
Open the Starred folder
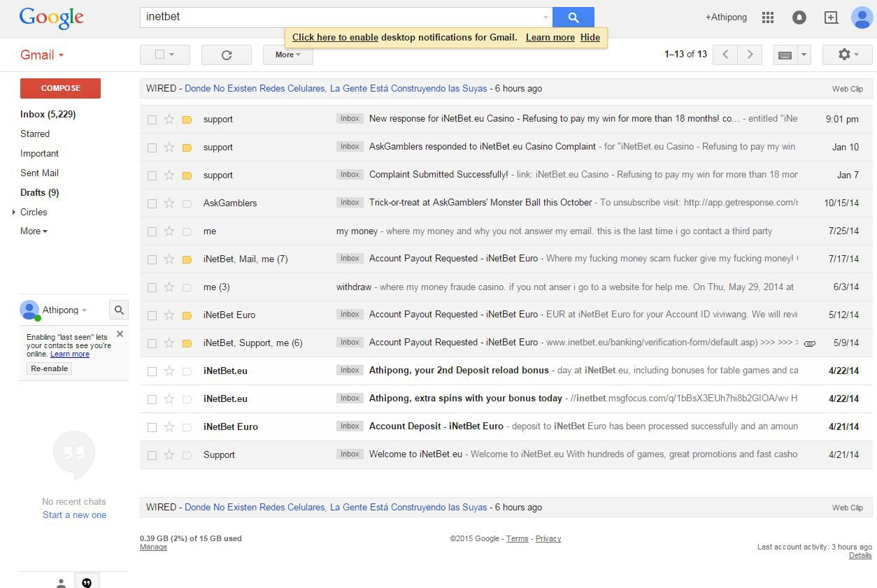pyautogui.click(x=35, y=134)
